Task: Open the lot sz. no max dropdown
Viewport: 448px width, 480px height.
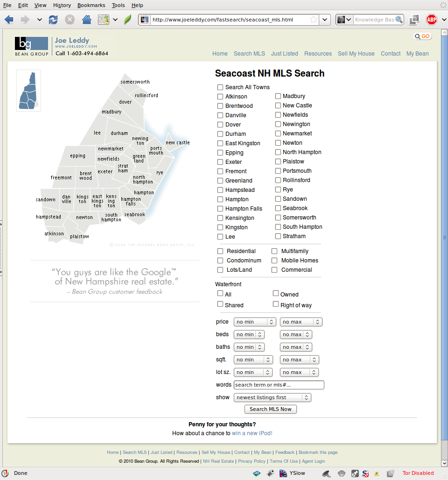Action: click(x=299, y=372)
